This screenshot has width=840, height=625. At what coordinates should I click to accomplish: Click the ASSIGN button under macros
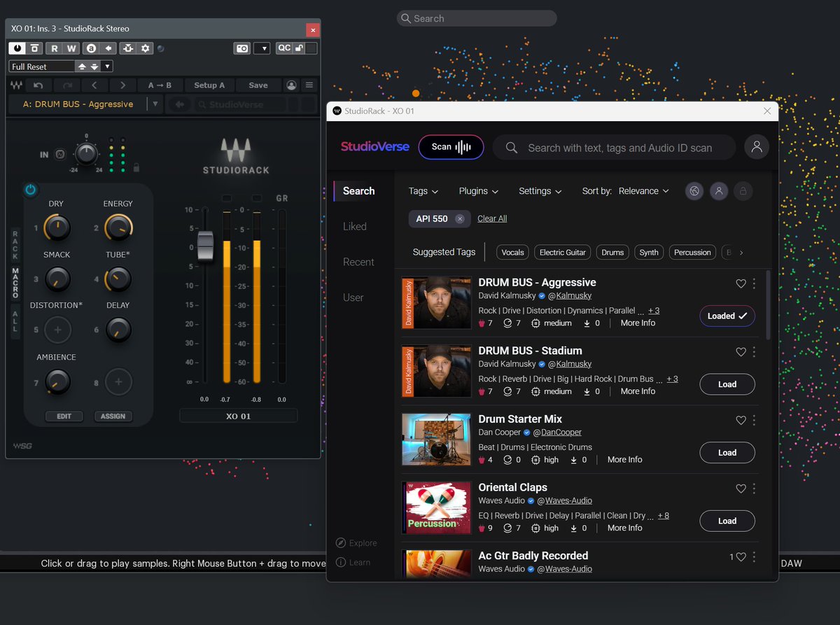point(113,416)
